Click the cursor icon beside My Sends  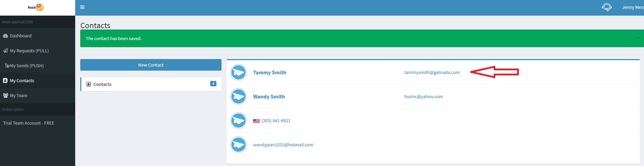(7, 65)
